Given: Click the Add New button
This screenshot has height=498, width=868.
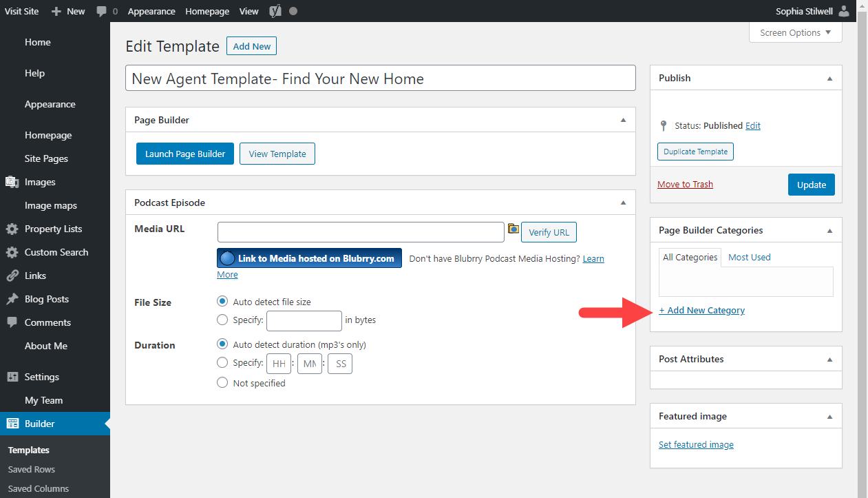Looking at the screenshot, I should coord(251,46).
